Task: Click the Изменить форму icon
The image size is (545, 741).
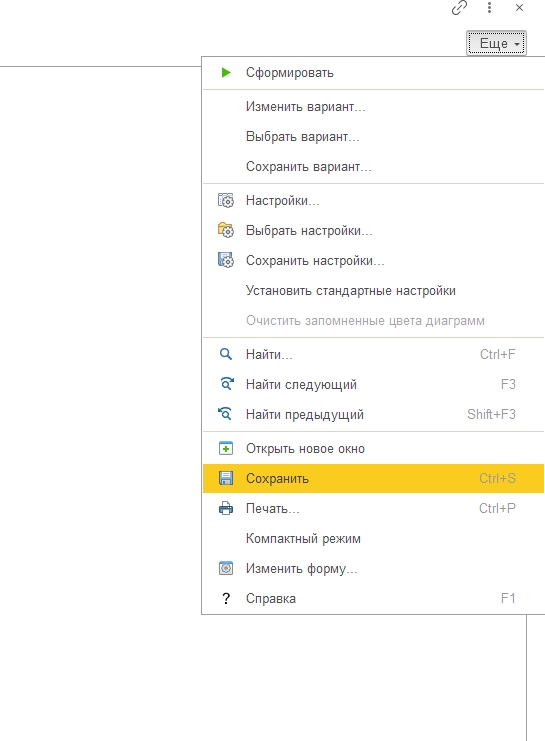Action: click(226, 568)
